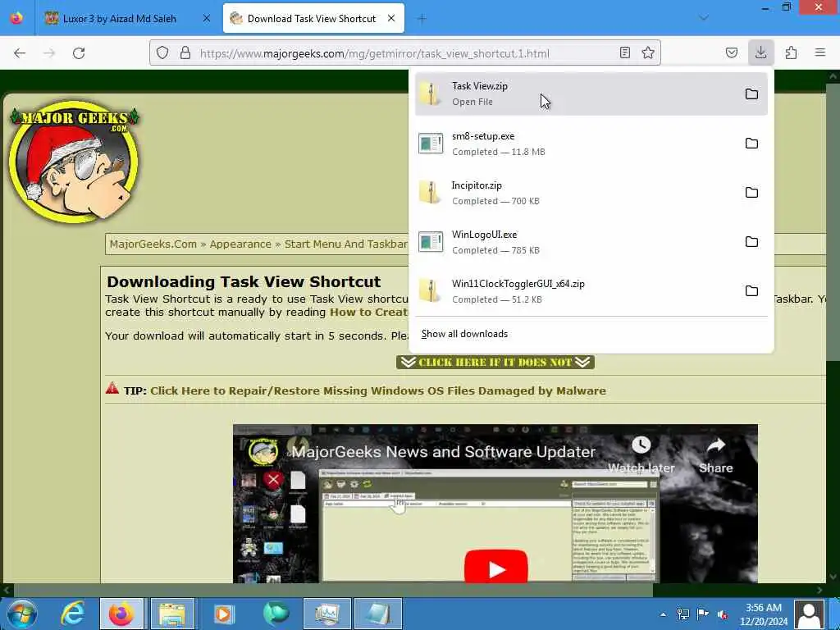
Task: Open the Action Center flag tray icon
Action: coord(703,614)
